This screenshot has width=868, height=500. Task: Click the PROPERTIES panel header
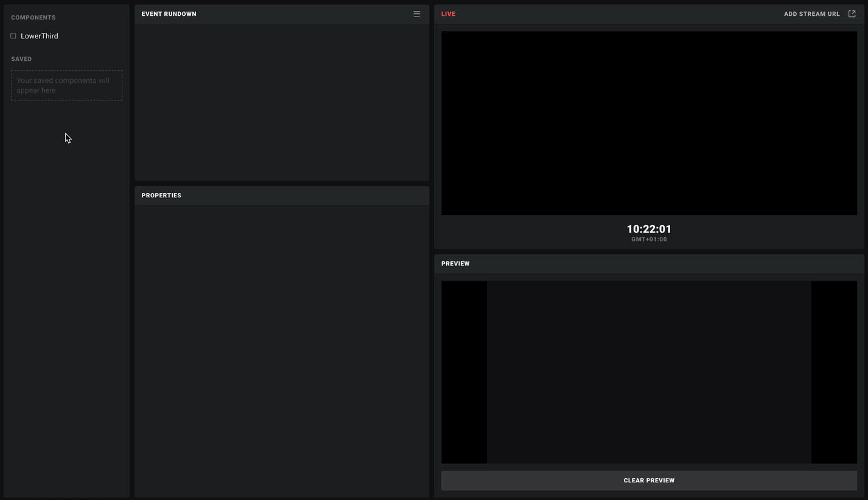tap(282, 195)
